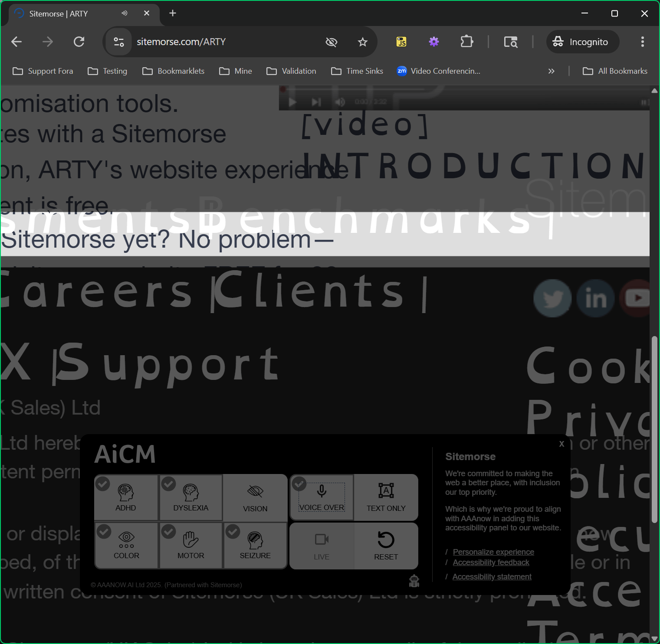Open the LinkedIn social icon
The width and height of the screenshot is (660, 644).
point(595,298)
